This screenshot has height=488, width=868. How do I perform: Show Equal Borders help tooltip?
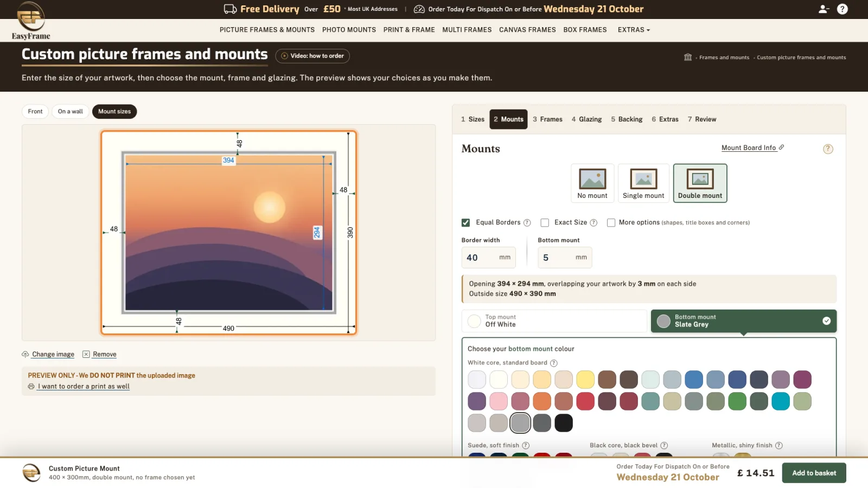point(527,223)
